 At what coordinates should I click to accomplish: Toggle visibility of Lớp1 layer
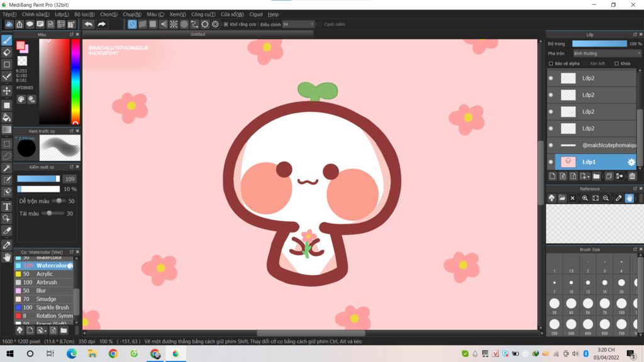point(551,162)
